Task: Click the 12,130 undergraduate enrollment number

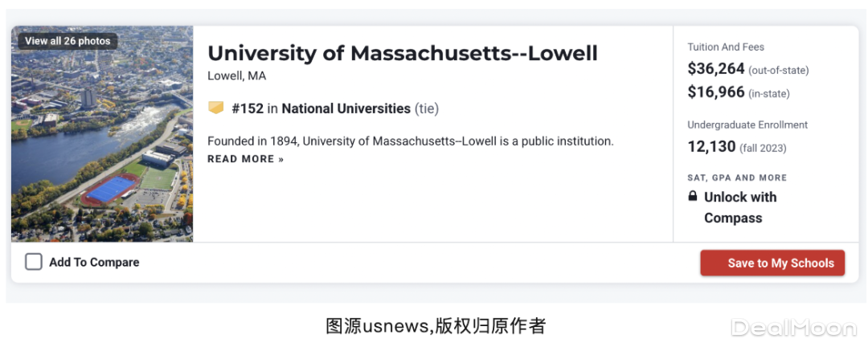Action: click(x=711, y=147)
